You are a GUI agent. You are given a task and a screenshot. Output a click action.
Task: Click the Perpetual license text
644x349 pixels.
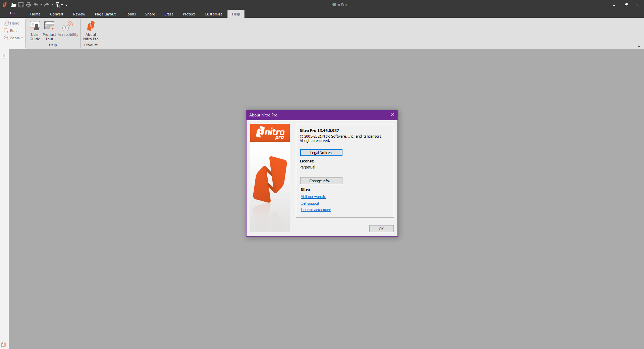pyautogui.click(x=307, y=167)
